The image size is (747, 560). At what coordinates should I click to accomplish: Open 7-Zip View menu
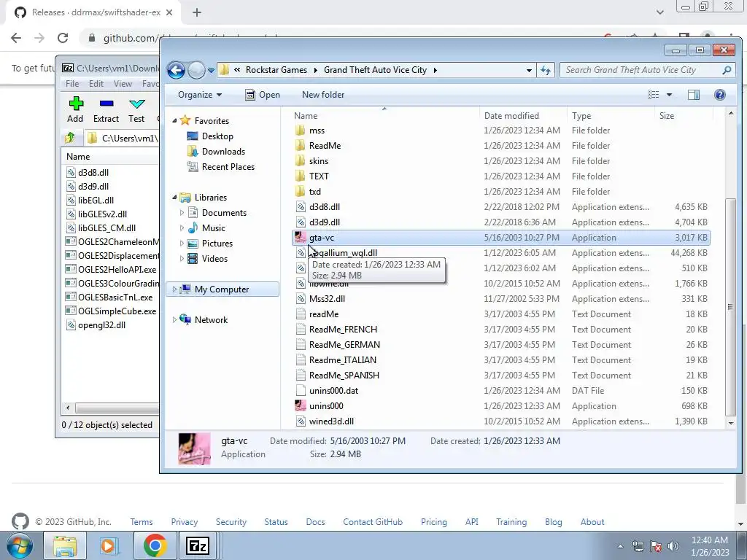pyautogui.click(x=123, y=84)
